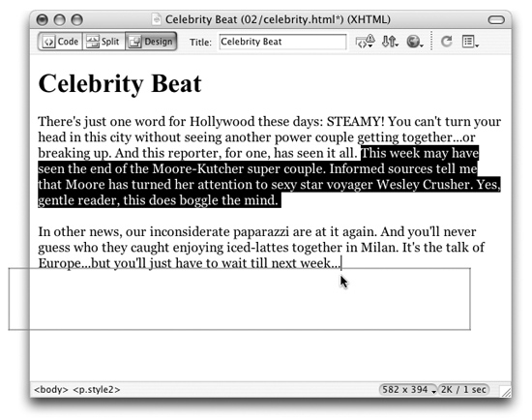Toggle the toolbar pill button in title bar
The image size is (532, 420).
(x=496, y=19)
